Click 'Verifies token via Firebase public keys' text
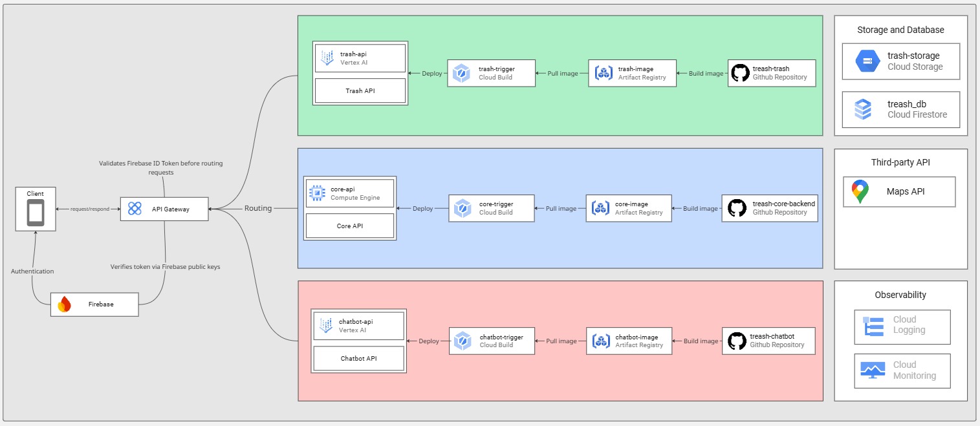This screenshot has height=426, width=980. pyautogui.click(x=166, y=266)
